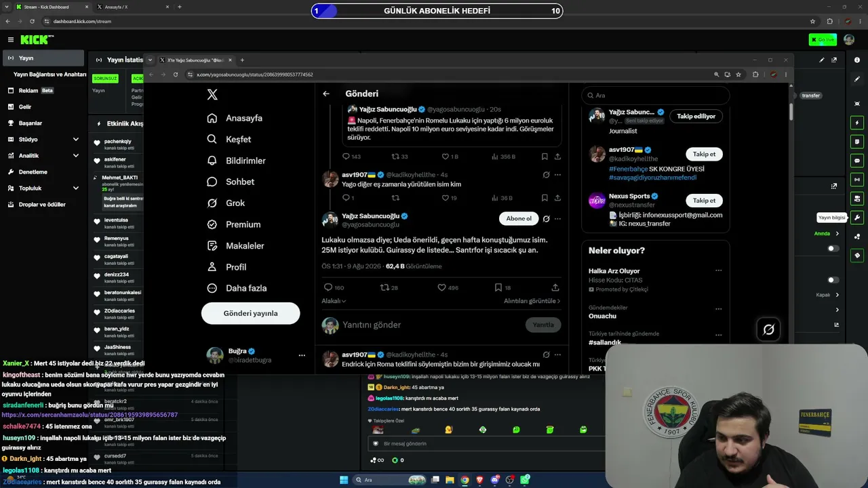Open the Anında setting chevron
Image resolution: width=868 pixels, height=488 pixels.
837,234
